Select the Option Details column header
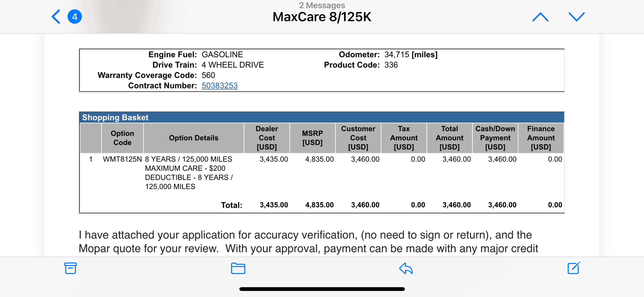Image resolution: width=644 pixels, height=297 pixels. click(x=194, y=138)
